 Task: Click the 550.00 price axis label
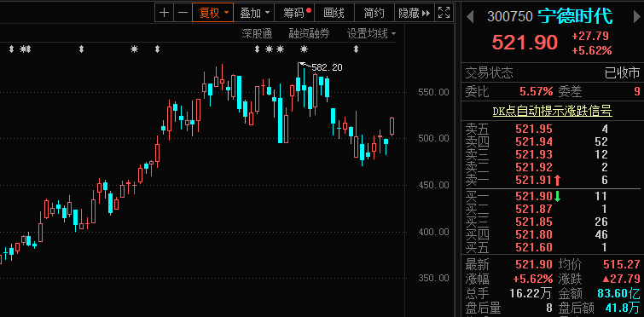point(433,92)
